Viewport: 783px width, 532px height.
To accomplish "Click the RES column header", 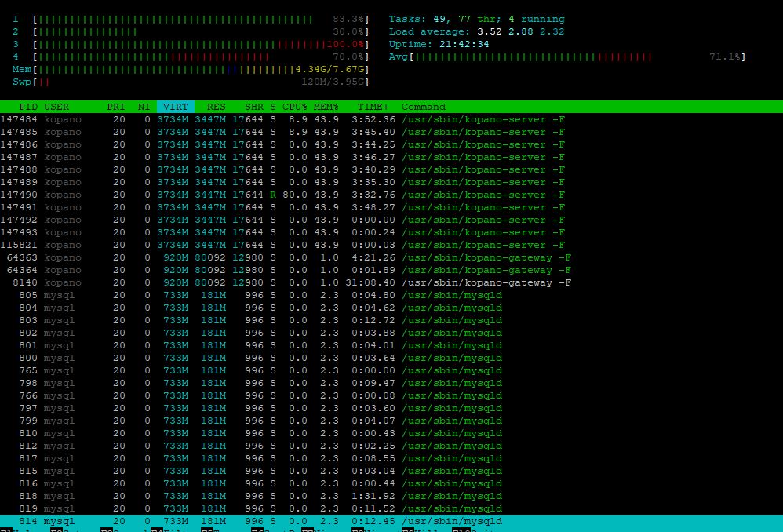I will tap(217, 107).
